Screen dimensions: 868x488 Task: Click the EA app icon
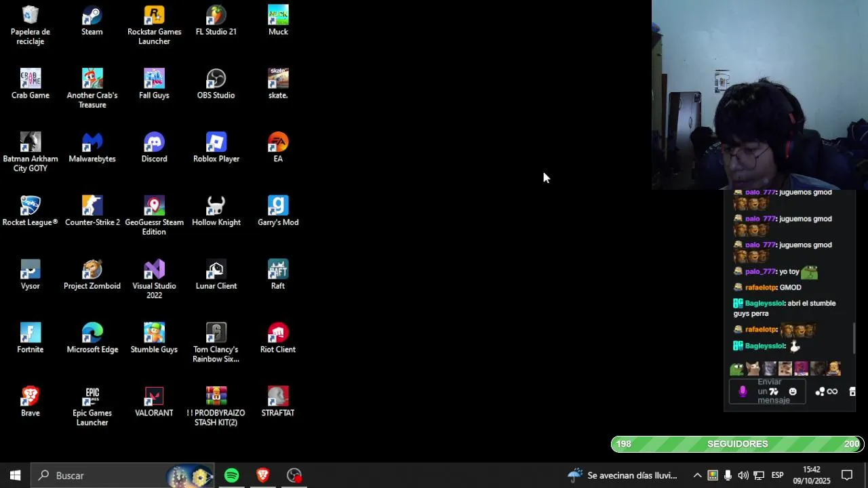278,148
